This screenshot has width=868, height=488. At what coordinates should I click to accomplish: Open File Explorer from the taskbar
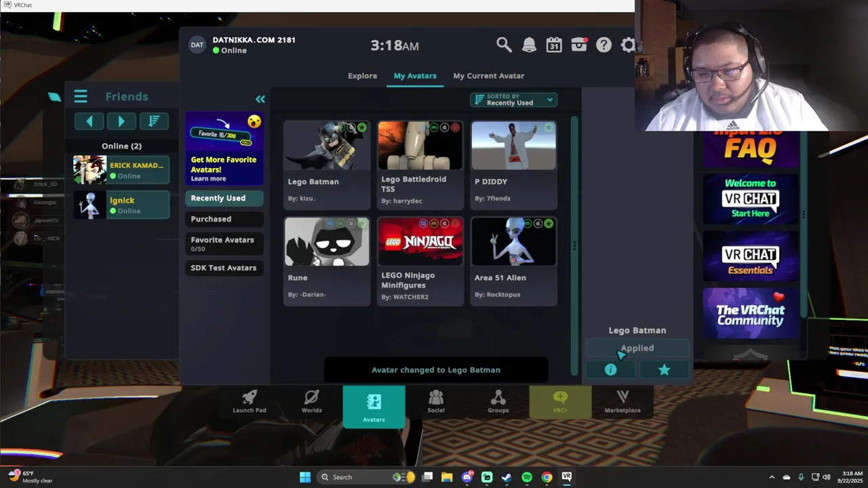click(x=447, y=477)
